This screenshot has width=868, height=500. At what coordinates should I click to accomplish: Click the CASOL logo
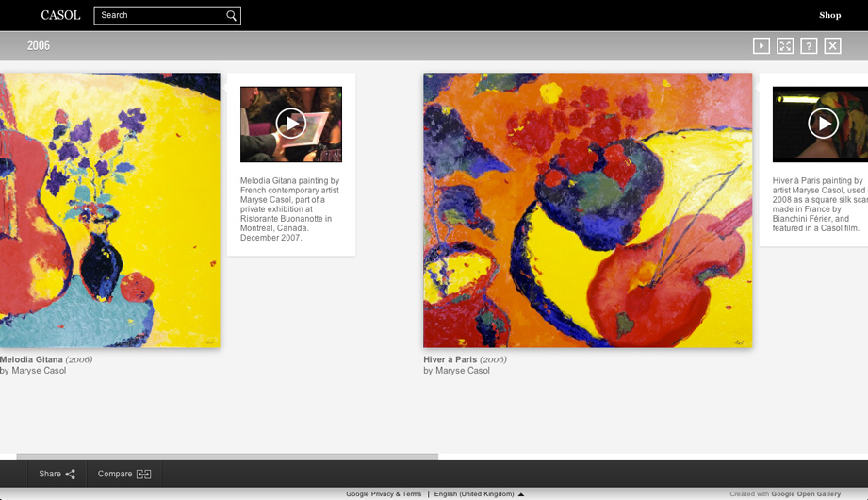pyautogui.click(x=60, y=15)
